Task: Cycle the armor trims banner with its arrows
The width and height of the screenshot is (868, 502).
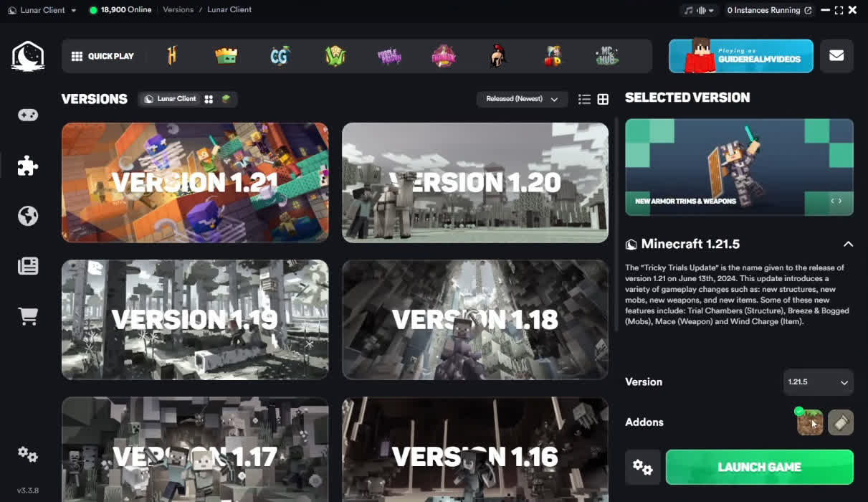Action: (x=836, y=202)
